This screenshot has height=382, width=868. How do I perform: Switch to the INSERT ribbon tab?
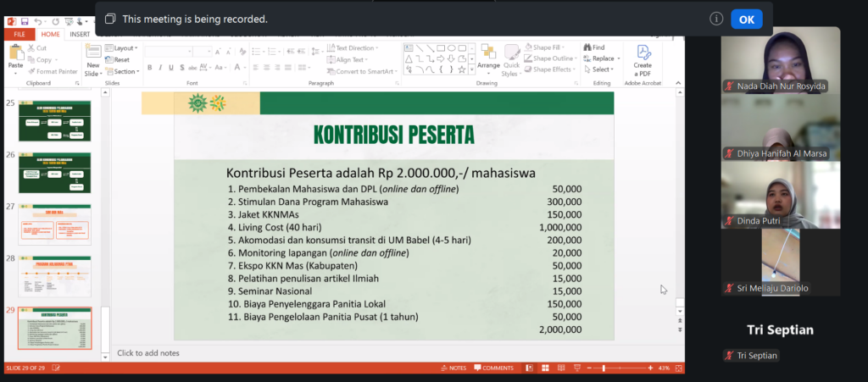pos(80,34)
